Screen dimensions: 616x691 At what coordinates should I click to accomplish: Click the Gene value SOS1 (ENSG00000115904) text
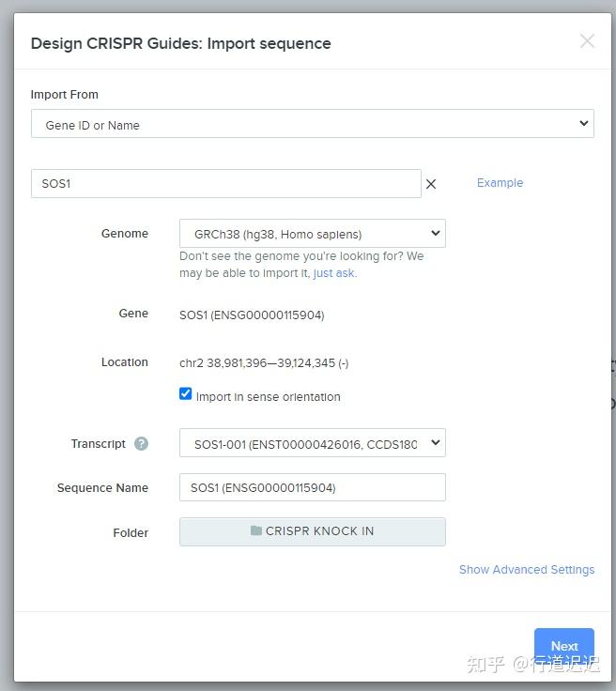252,315
